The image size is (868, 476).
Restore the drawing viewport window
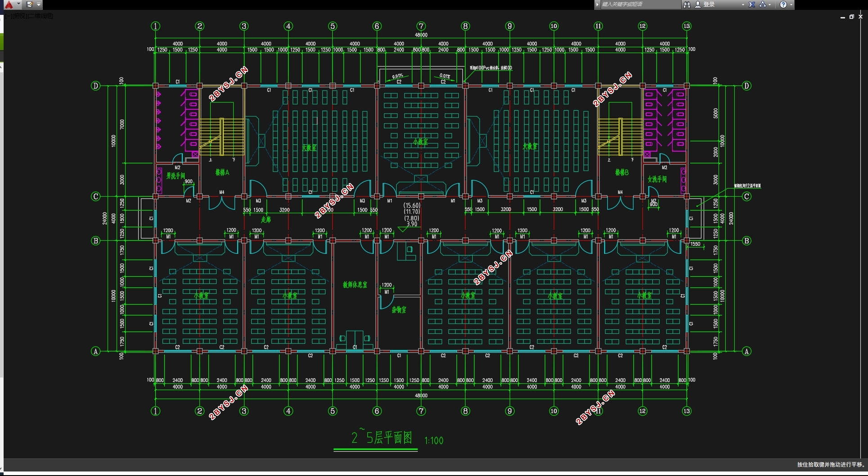[851, 17]
